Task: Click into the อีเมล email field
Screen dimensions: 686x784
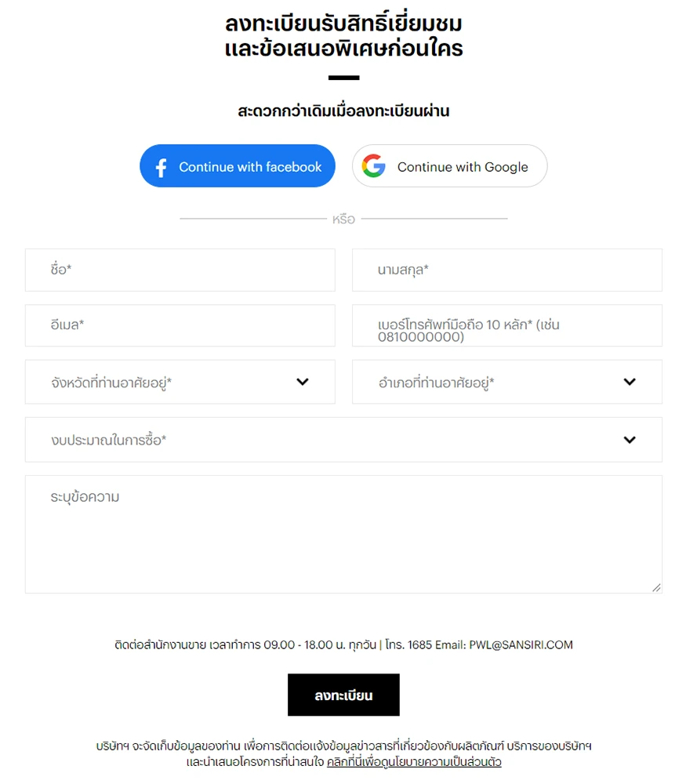Action: tap(180, 325)
